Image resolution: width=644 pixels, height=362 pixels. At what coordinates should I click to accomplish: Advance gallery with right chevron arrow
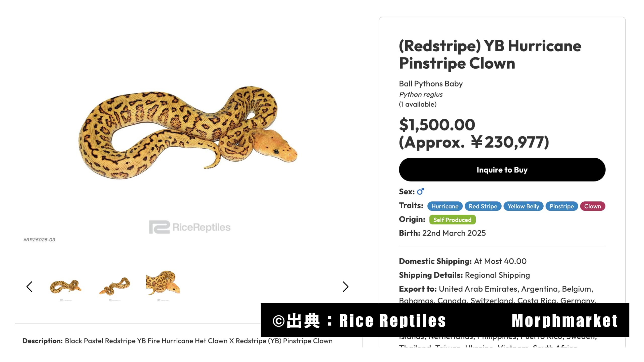click(x=345, y=287)
